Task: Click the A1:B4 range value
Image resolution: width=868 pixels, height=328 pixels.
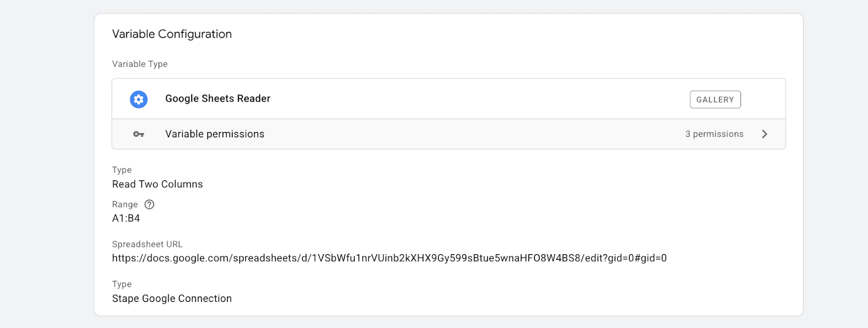Action: [126, 218]
